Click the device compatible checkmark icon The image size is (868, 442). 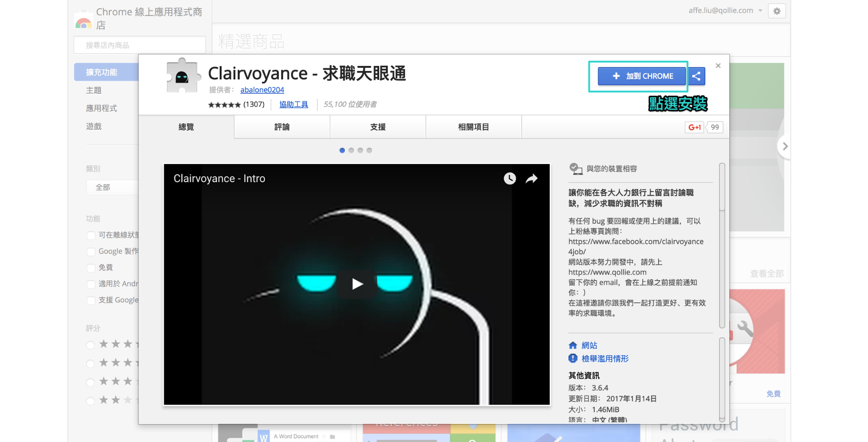coord(575,169)
